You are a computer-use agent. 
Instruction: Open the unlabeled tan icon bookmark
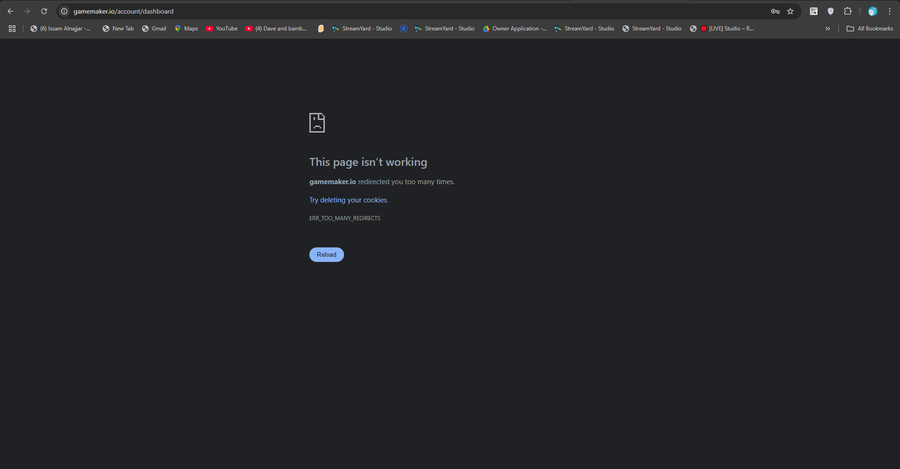(x=321, y=28)
